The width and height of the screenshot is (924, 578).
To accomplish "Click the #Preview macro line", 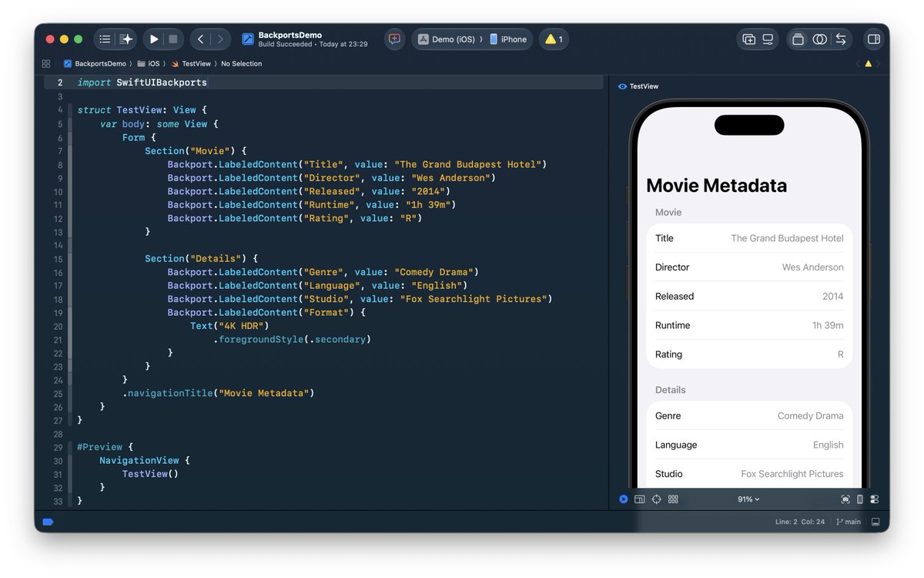I will click(x=105, y=447).
